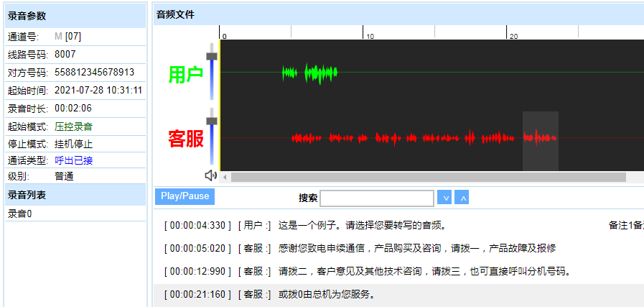Screen dimensions: 644x307
Task: Click the 录音列表 section header
Action: click(x=75, y=195)
